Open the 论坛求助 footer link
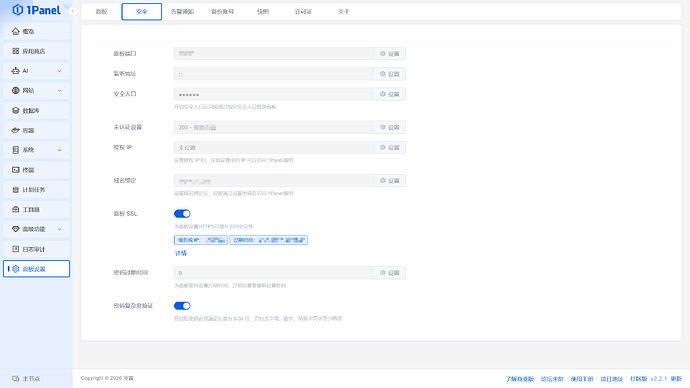 click(552, 379)
